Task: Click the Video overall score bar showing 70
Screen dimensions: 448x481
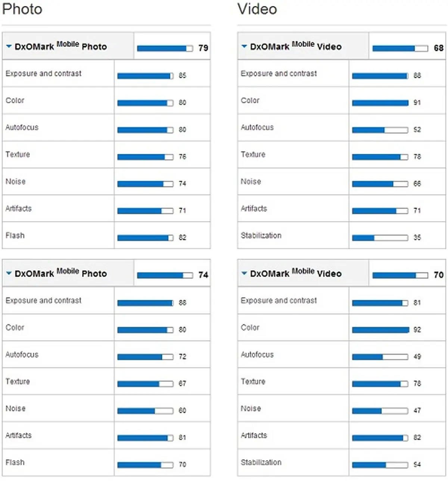Action: 400,275
